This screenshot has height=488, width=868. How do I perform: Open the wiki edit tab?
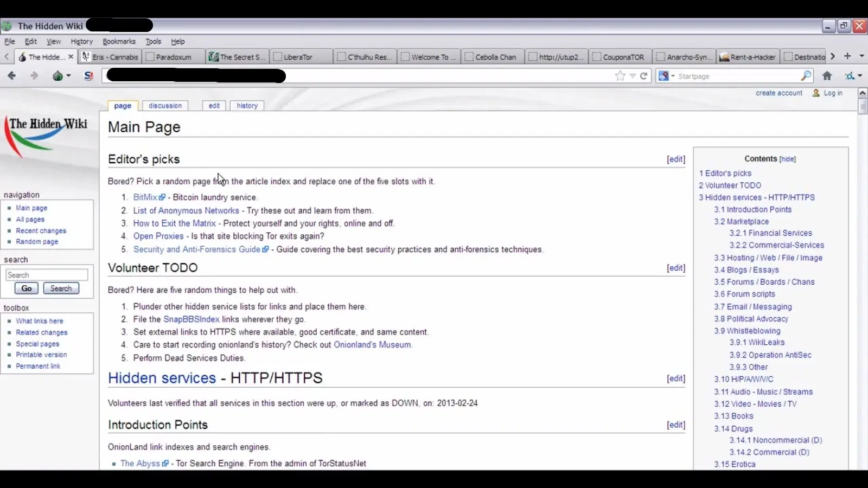click(214, 106)
